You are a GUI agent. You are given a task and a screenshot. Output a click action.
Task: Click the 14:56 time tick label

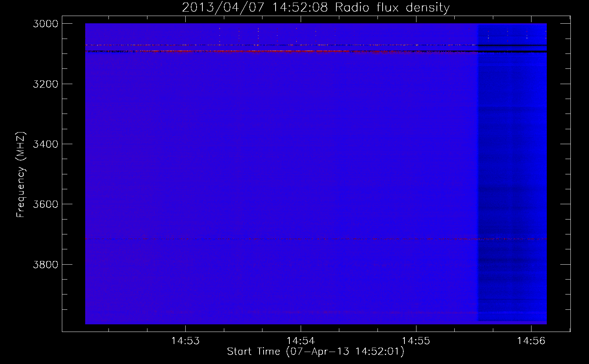coord(531,341)
